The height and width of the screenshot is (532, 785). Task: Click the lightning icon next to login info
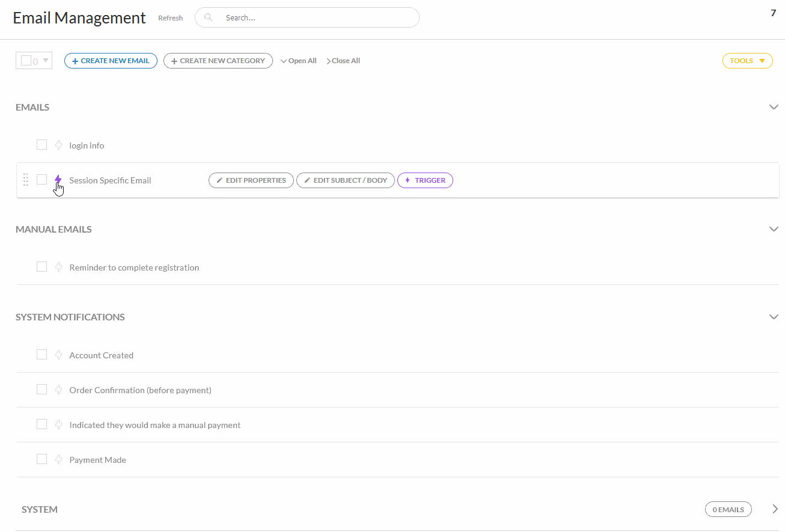[x=58, y=145]
